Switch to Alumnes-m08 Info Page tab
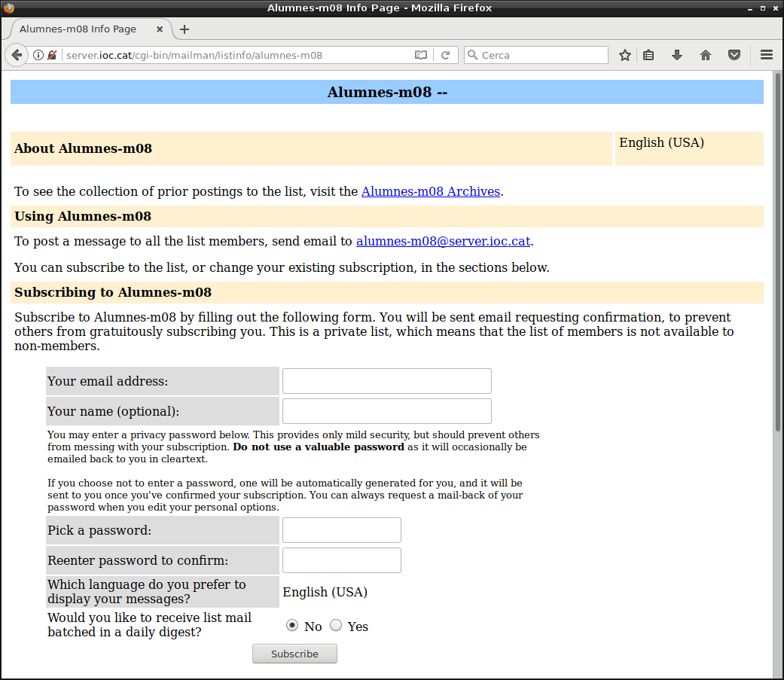Screen dimensions: 784x680 coord(78,29)
